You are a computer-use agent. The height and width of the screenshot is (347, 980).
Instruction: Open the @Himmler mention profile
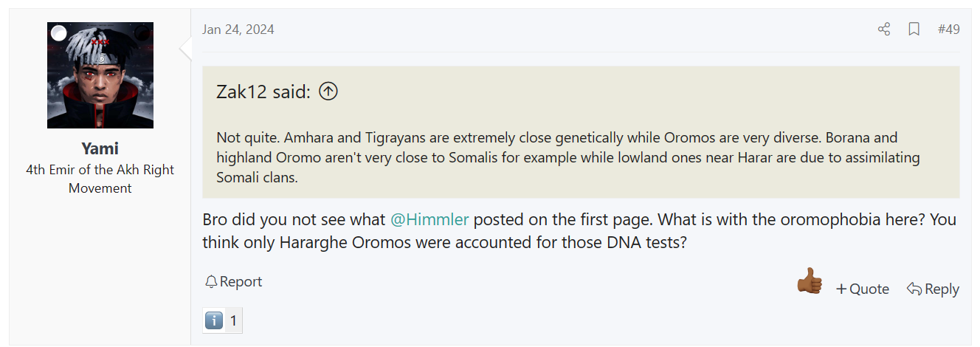429,220
